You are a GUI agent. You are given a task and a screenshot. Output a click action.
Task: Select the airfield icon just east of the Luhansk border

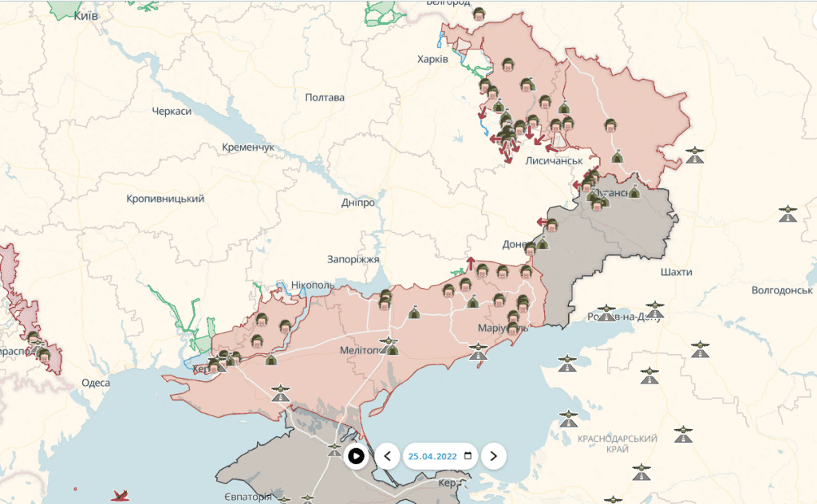(x=695, y=156)
